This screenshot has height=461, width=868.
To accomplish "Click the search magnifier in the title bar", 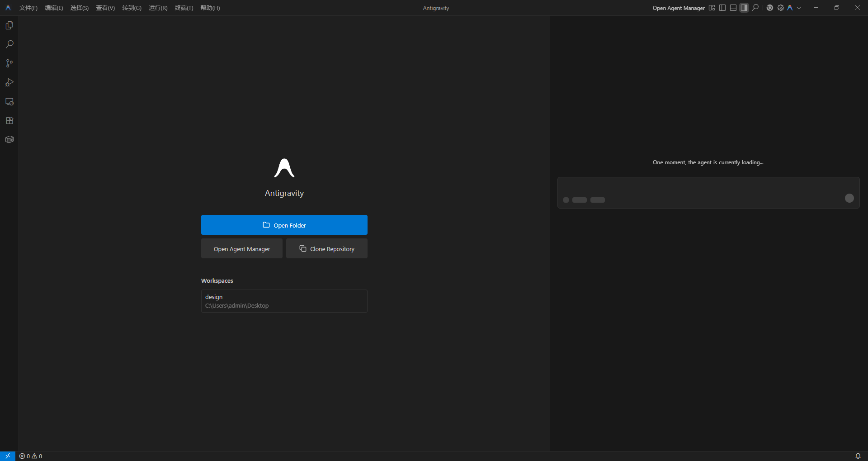I will coord(755,8).
